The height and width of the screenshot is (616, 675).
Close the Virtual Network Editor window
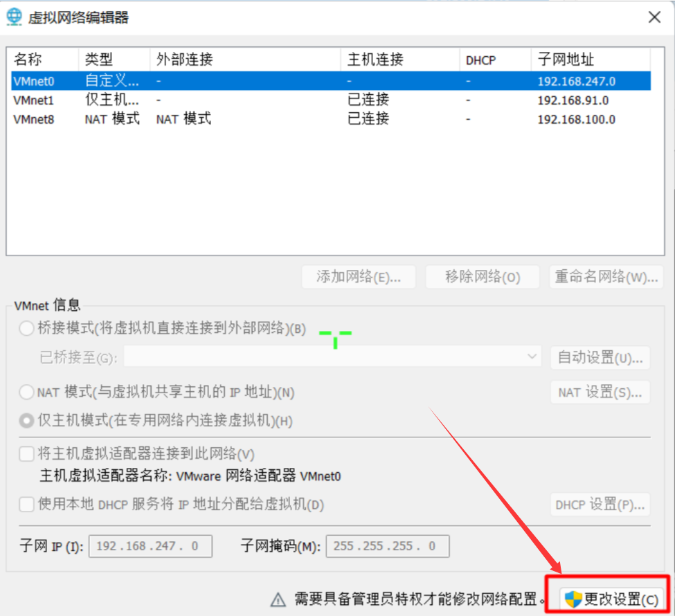click(654, 17)
